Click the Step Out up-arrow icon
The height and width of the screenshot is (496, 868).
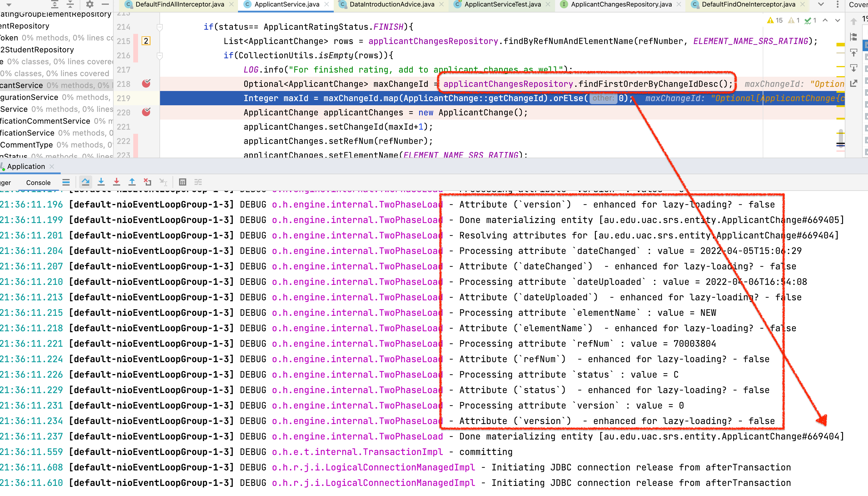(132, 182)
